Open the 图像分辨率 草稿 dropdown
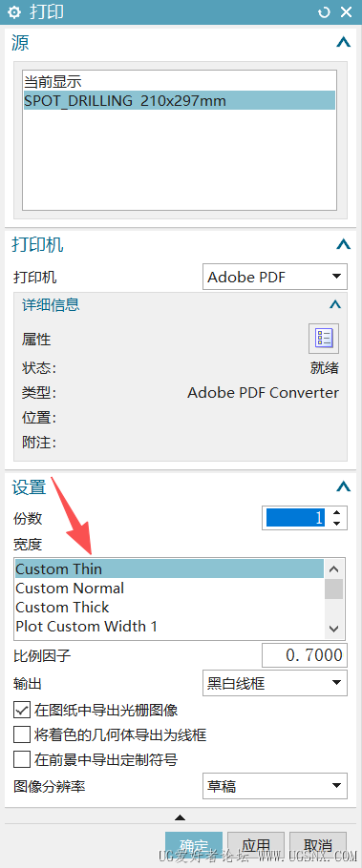Viewport: 362px width, 868px height. pyautogui.click(x=275, y=786)
